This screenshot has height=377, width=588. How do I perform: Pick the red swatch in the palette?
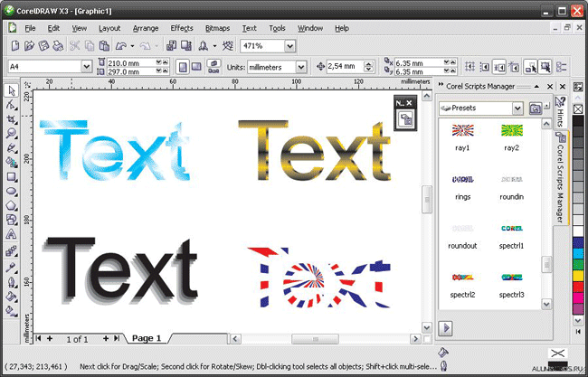tap(579, 287)
